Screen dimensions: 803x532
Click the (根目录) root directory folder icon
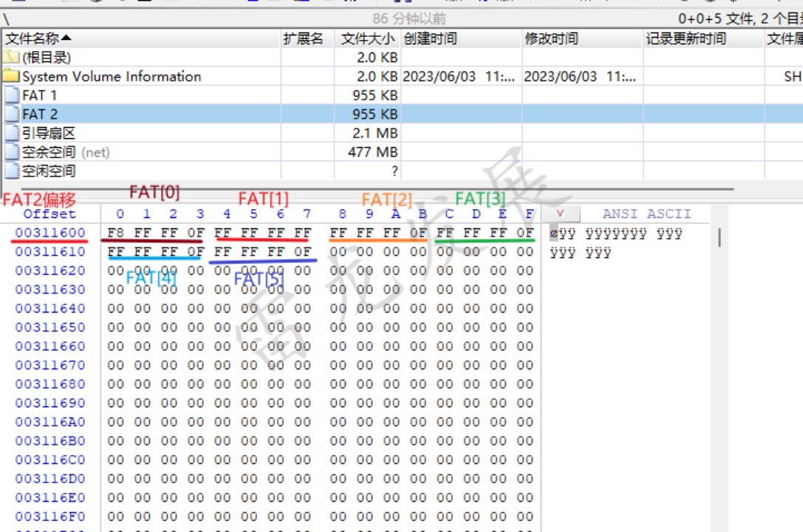10,57
